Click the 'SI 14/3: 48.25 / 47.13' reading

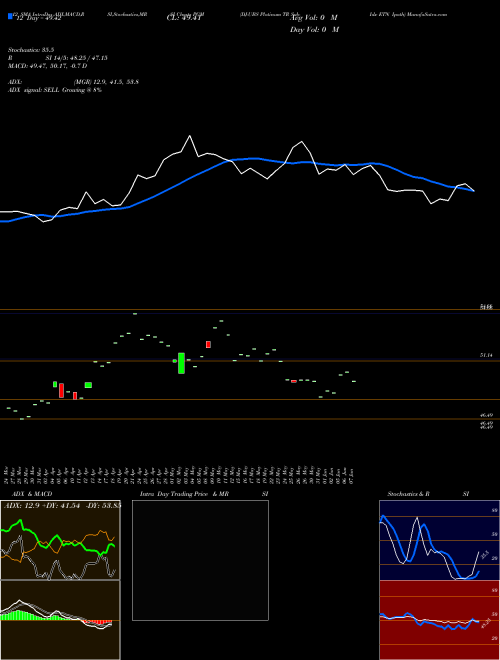pos(77,58)
